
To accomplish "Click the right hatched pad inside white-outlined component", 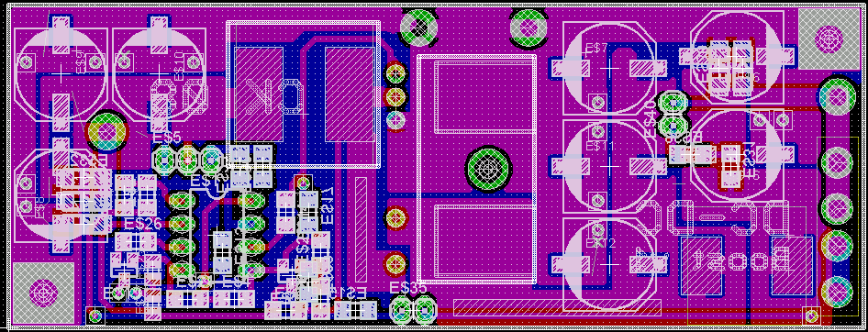I will (350, 94).
